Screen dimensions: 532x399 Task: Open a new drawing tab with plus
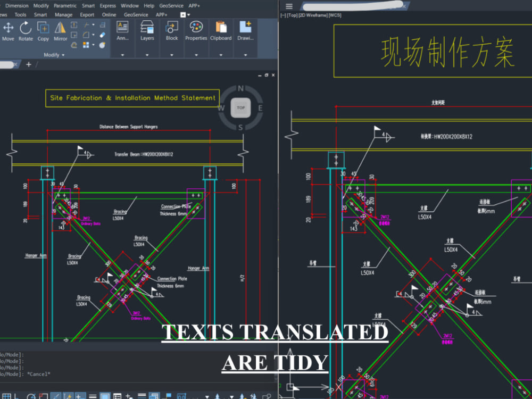(x=29, y=64)
